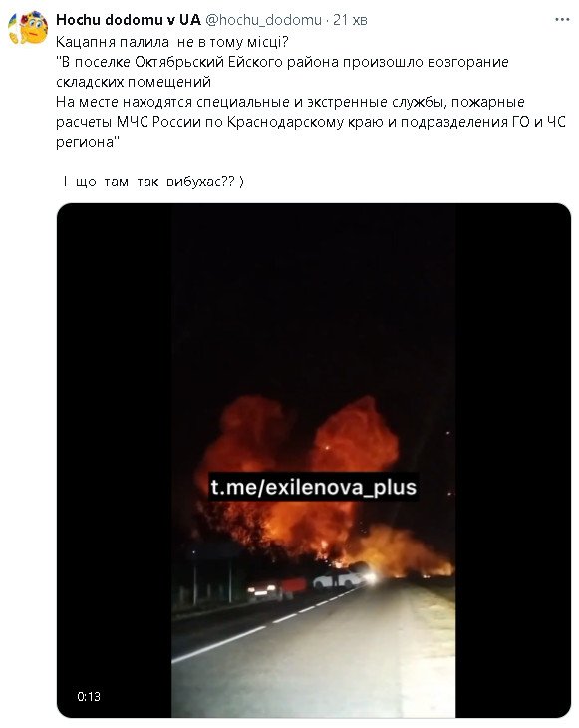Open the @hochu_dodomu handle link
Screen dimensions: 579x728
tap(263, 20)
